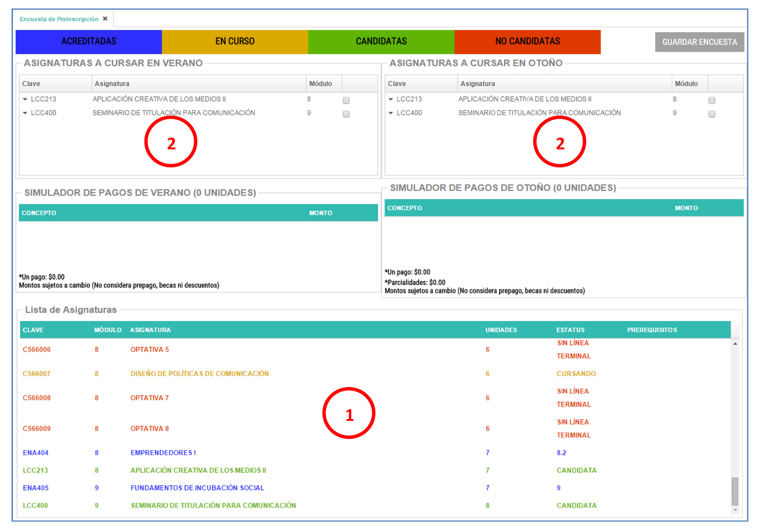Expand LCC213 row arrow in Verano table

[25, 100]
